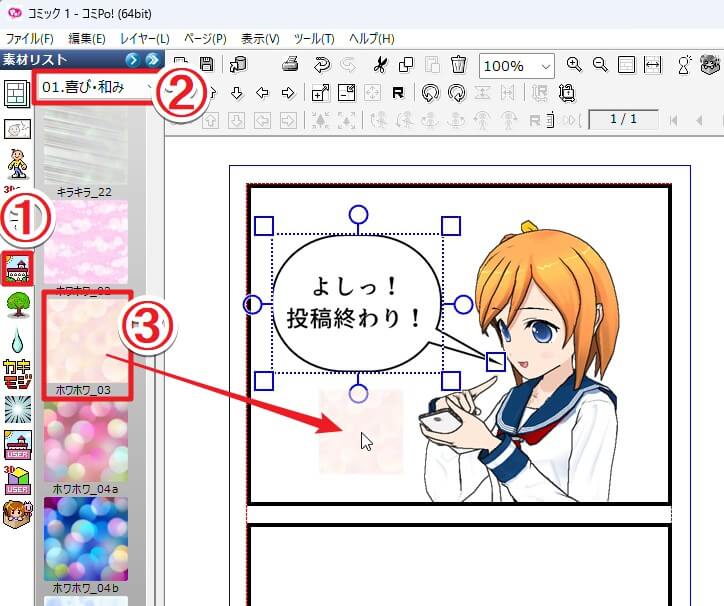Select the ホワホワ_04a background thumbnail
Viewport: 724px width, 606px height.
tap(86, 442)
